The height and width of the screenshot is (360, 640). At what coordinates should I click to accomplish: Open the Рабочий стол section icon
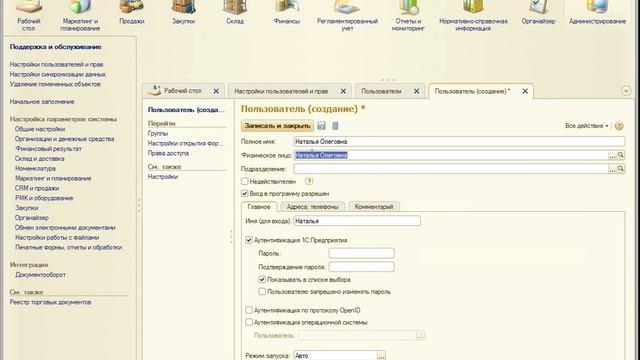pyautogui.click(x=29, y=7)
